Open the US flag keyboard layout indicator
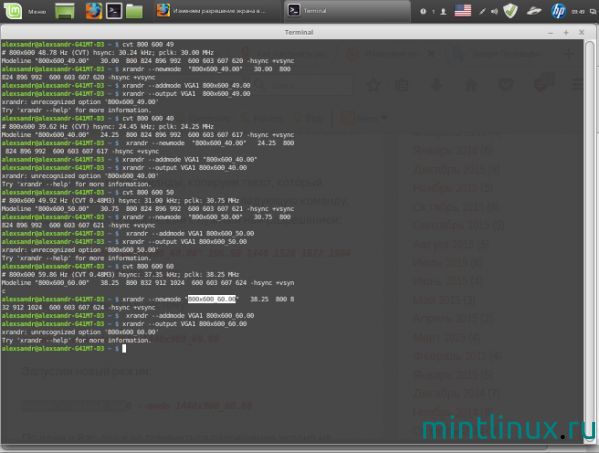Image resolution: width=599 pixels, height=453 pixels. (463, 11)
